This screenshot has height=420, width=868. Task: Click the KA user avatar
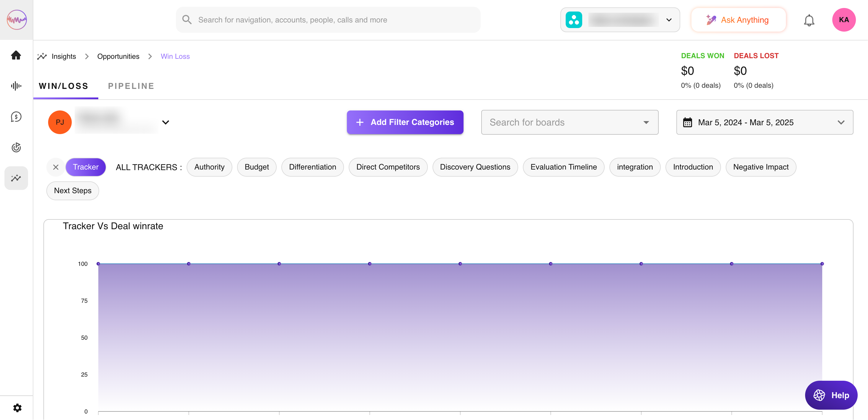[x=843, y=20]
